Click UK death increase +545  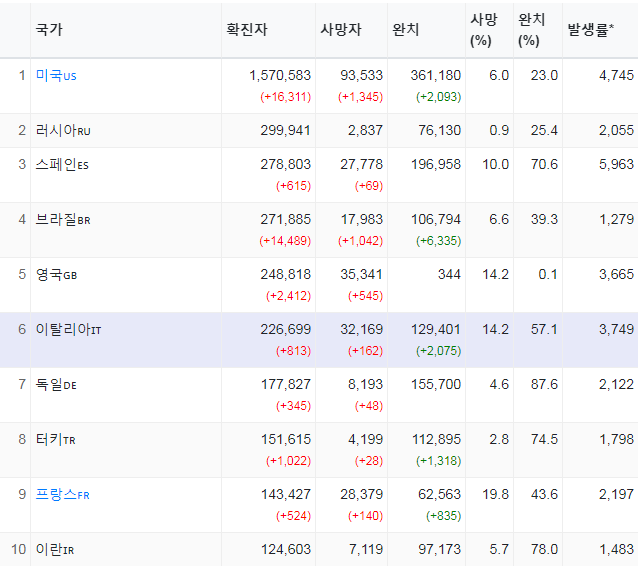[365, 296]
